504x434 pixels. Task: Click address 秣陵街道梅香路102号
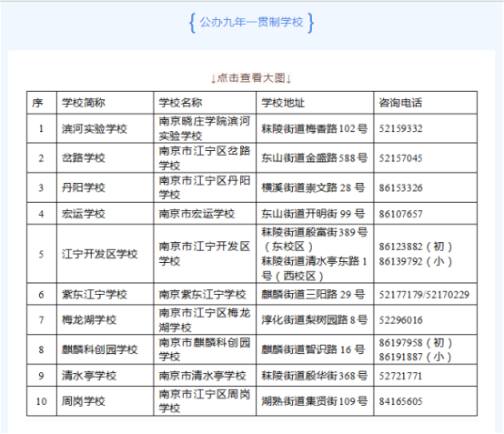(315, 129)
